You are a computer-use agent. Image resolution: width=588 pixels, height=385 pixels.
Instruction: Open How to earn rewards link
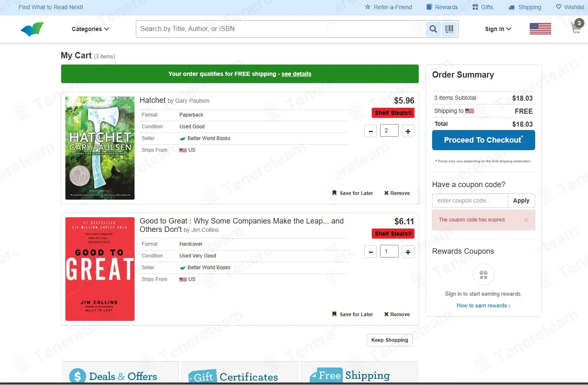click(x=483, y=306)
